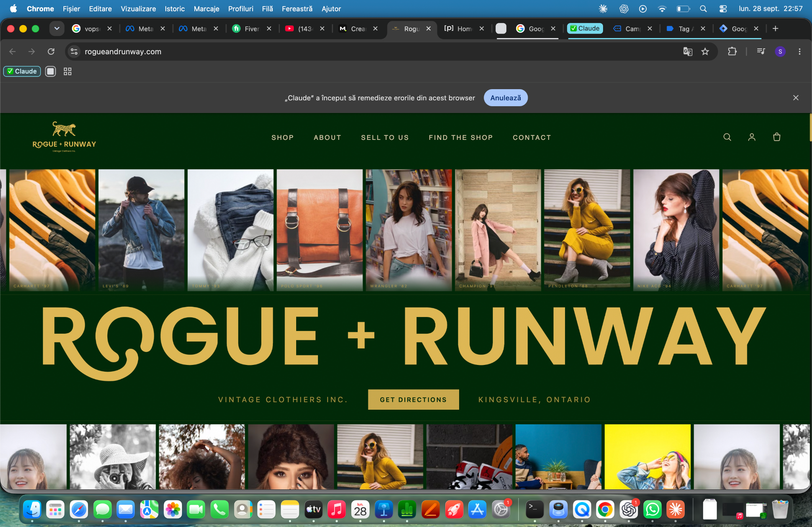
Task: Open the Chrome profile avatar S
Action: pyautogui.click(x=780, y=52)
